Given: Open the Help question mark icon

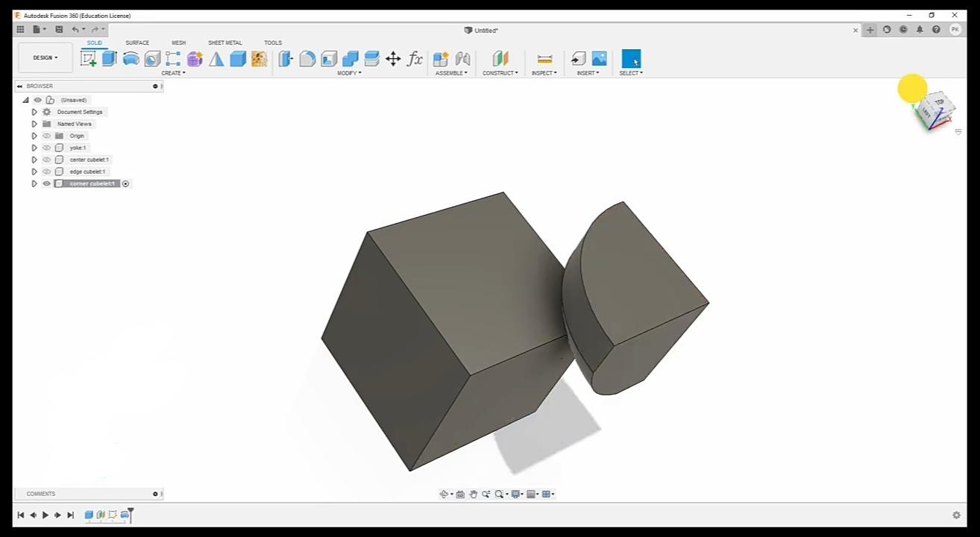Looking at the screenshot, I should (936, 30).
